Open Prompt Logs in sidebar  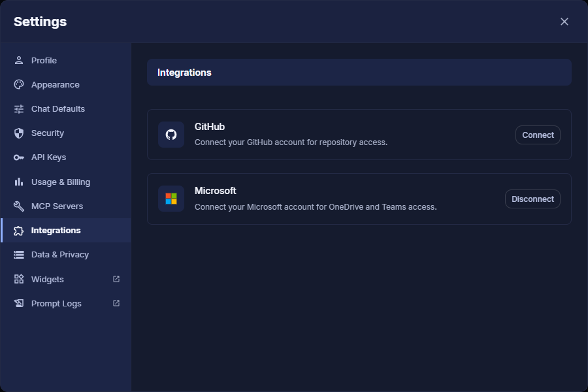click(x=66, y=303)
